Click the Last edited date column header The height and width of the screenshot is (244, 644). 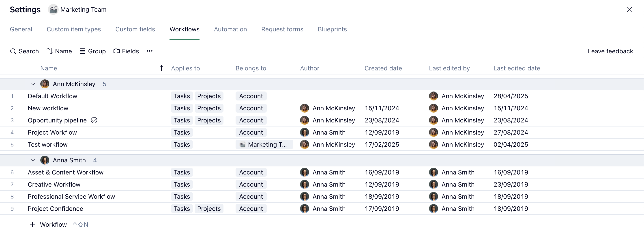[x=517, y=68]
